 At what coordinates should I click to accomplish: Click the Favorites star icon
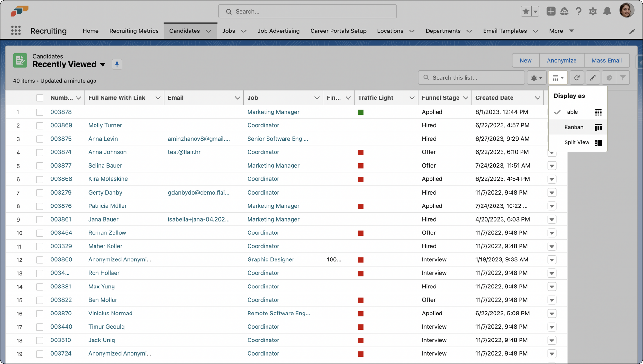pyautogui.click(x=526, y=12)
